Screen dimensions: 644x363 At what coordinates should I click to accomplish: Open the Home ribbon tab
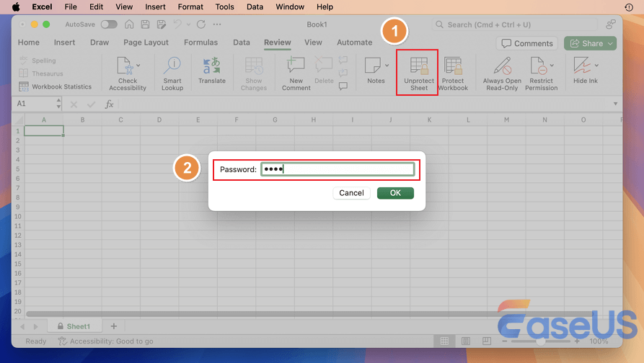point(29,42)
